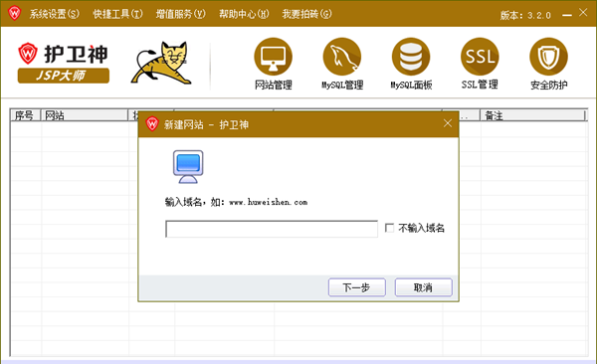Click the Tomcat cat logo
The height and width of the screenshot is (364, 597).
click(161, 63)
